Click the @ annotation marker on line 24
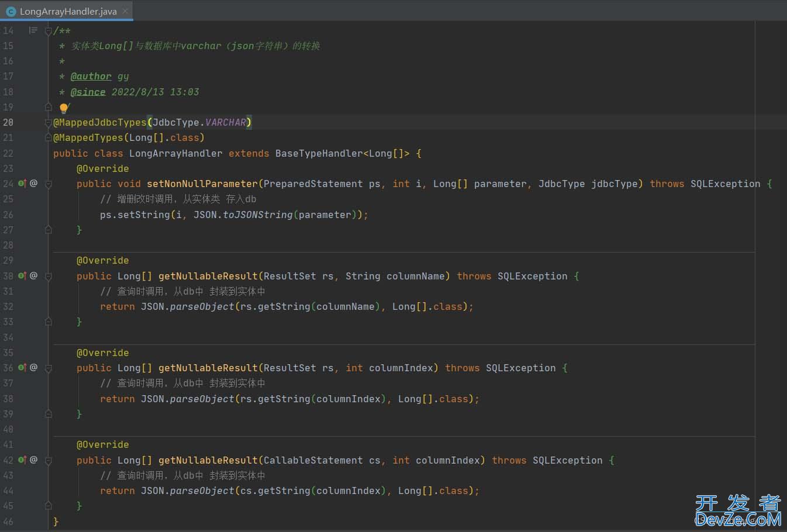This screenshot has height=532, width=787. pos(34,184)
